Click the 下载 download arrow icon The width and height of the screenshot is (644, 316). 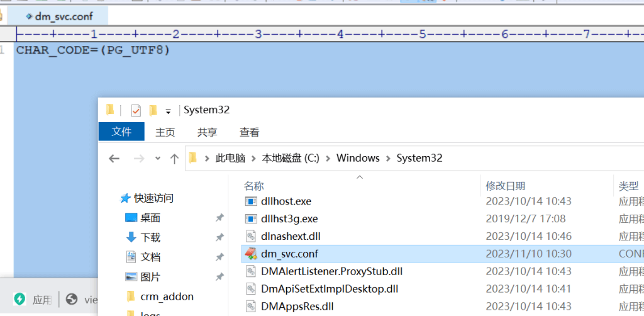[x=131, y=237]
